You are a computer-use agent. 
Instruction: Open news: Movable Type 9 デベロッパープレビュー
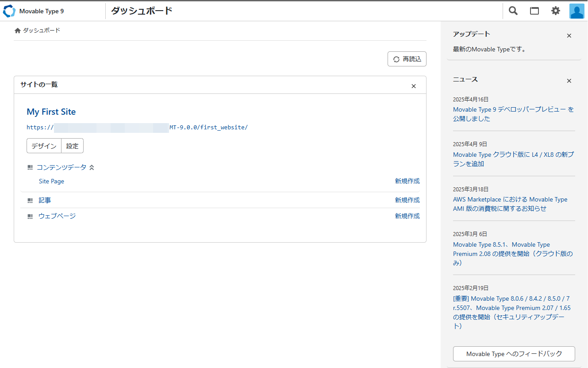click(514, 114)
